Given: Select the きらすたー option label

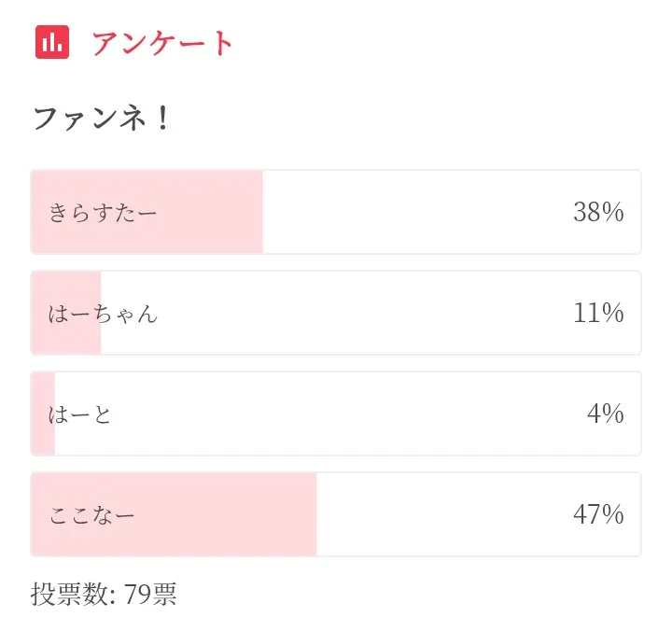Looking at the screenshot, I should click(x=103, y=213).
